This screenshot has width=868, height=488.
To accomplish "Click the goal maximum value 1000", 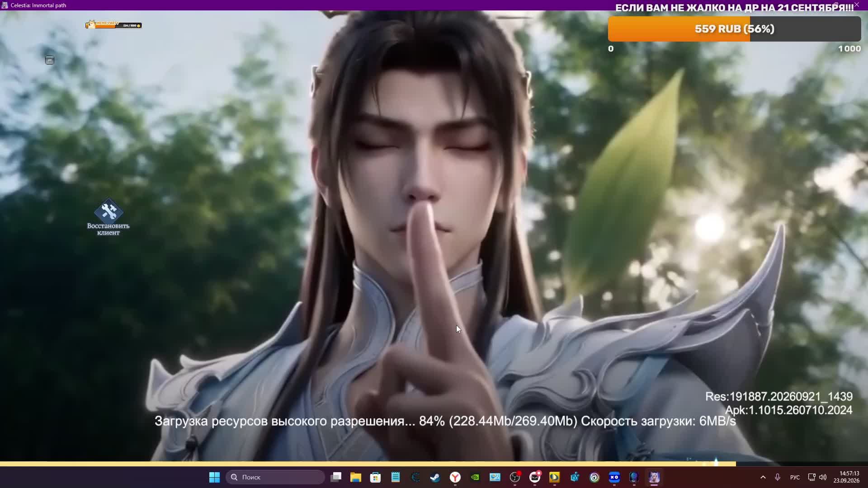I will point(849,49).
